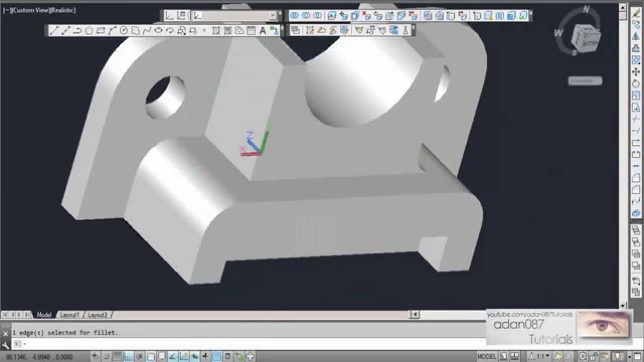Toggle Clean Screen at status bar end

[637, 356]
